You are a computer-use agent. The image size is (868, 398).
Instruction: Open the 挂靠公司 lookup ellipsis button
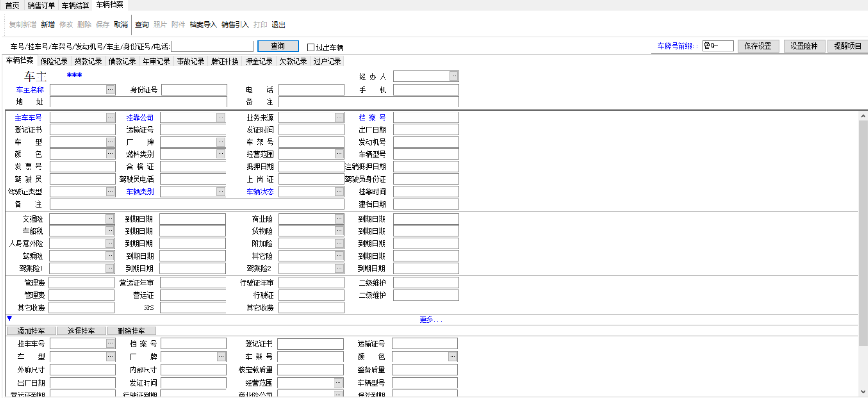point(221,117)
